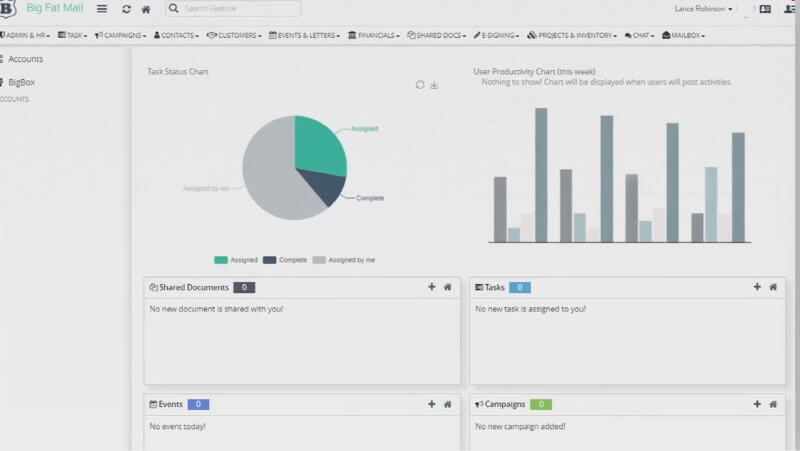Click 'No new document is shared with you!' text
The width and height of the screenshot is (800, 451).
[216, 309]
